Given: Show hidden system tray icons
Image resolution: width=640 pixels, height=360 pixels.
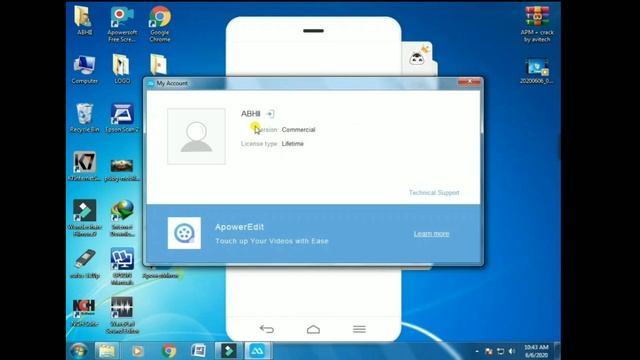Looking at the screenshot, I should click(477, 351).
